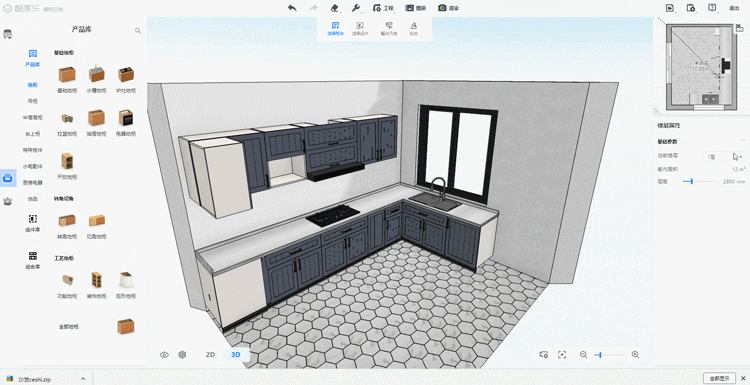The height and width of the screenshot is (385, 750).
Task: Select the 台上柜 countertop cabinet category
Action: click(x=33, y=133)
